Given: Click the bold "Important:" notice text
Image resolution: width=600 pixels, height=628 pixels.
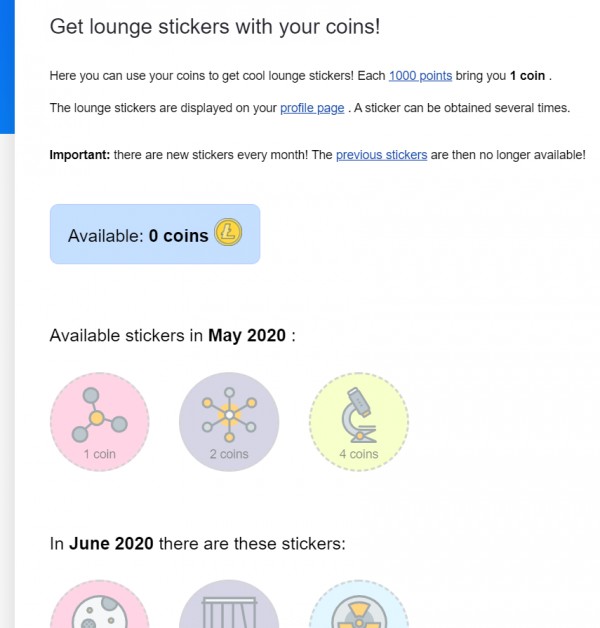Looking at the screenshot, I should [x=82, y=155].
